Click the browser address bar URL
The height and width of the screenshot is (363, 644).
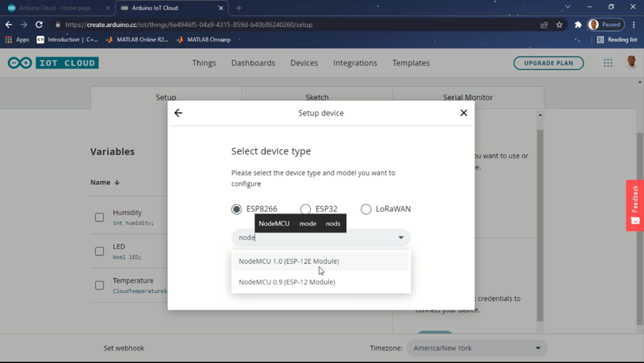189,25
